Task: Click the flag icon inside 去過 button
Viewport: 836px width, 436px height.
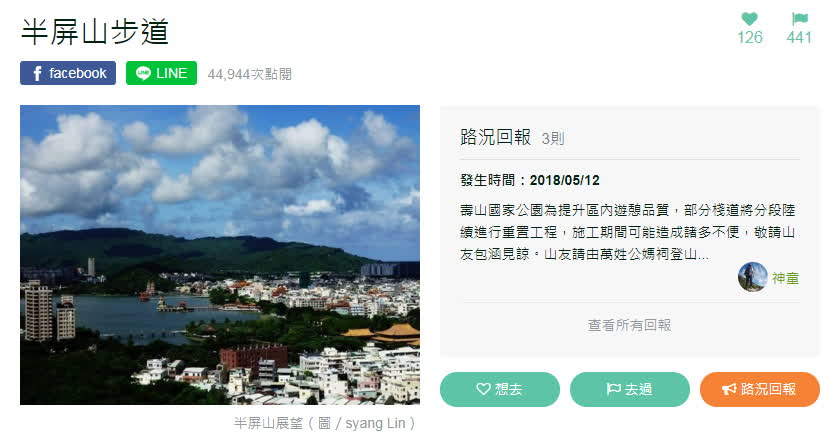Action: [x=613, y=389]
